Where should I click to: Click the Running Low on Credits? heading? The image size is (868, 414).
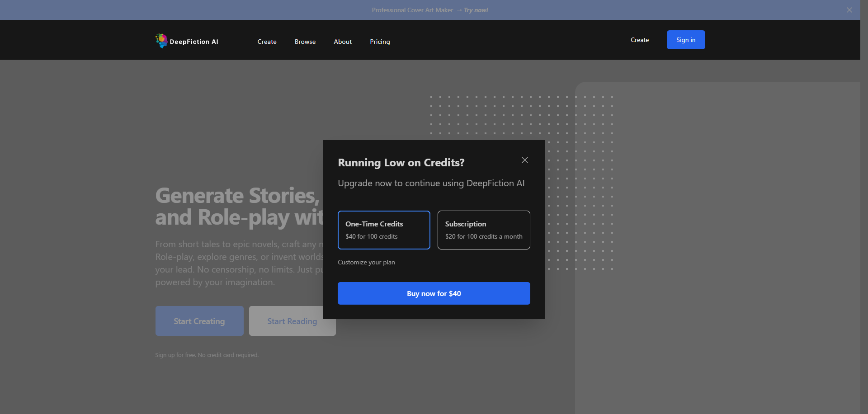[x=401, y=163]
